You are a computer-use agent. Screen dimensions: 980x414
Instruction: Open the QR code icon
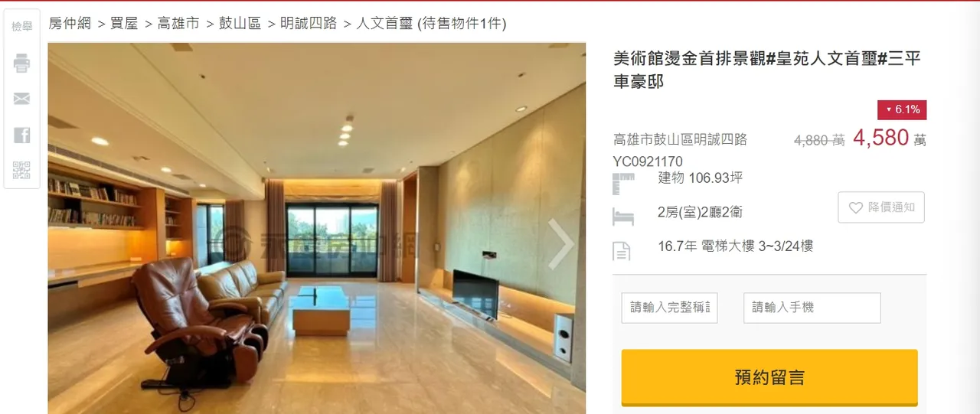21,170
